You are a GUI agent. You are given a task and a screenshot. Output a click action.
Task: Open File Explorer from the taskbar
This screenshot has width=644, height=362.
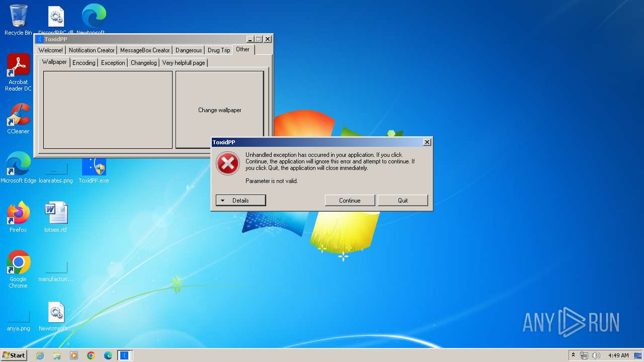pos(57,355)
